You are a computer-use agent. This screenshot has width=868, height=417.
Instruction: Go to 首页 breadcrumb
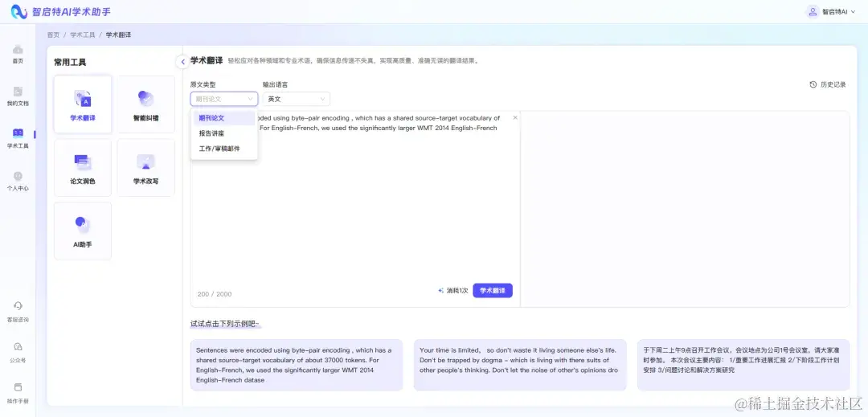(x=53, y=35)
